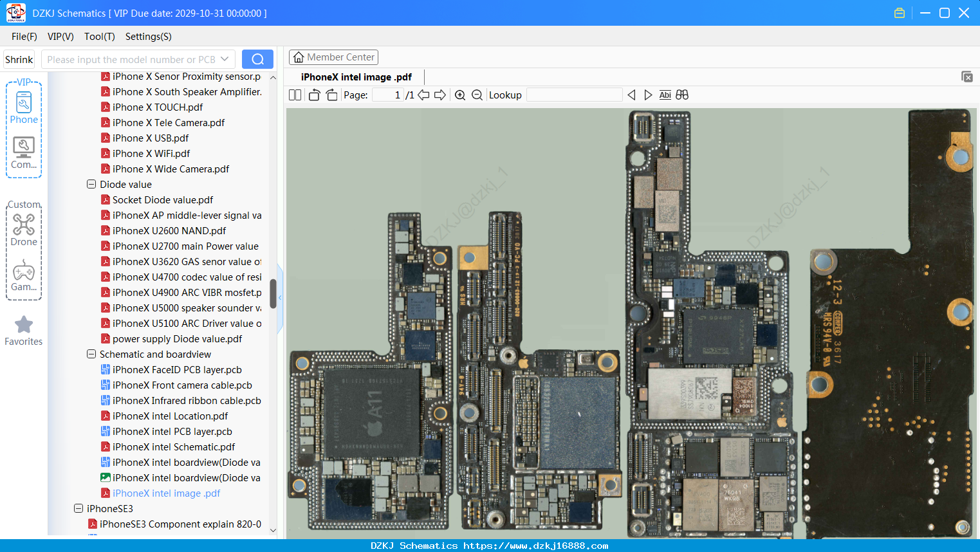Click the Shrink button
The image size is (980, 552).
[19, 59]
